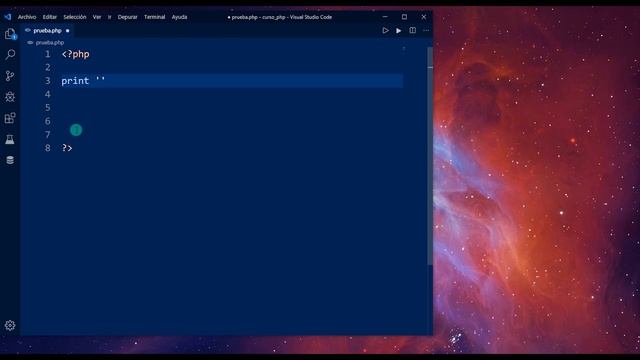Click line number 5 in the gutter
Image resolution: width=640 pixels, height=360 pixels.
[x=48, y=107]
